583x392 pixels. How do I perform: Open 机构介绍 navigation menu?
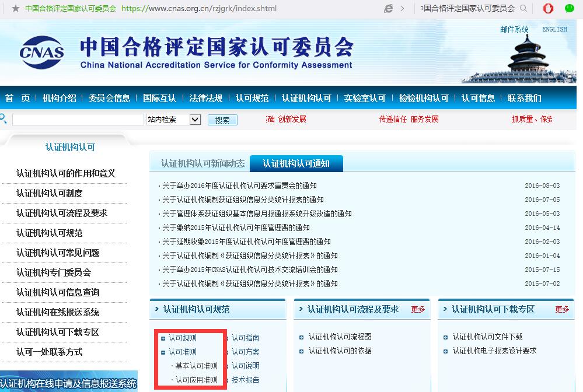tap(60, 98)
